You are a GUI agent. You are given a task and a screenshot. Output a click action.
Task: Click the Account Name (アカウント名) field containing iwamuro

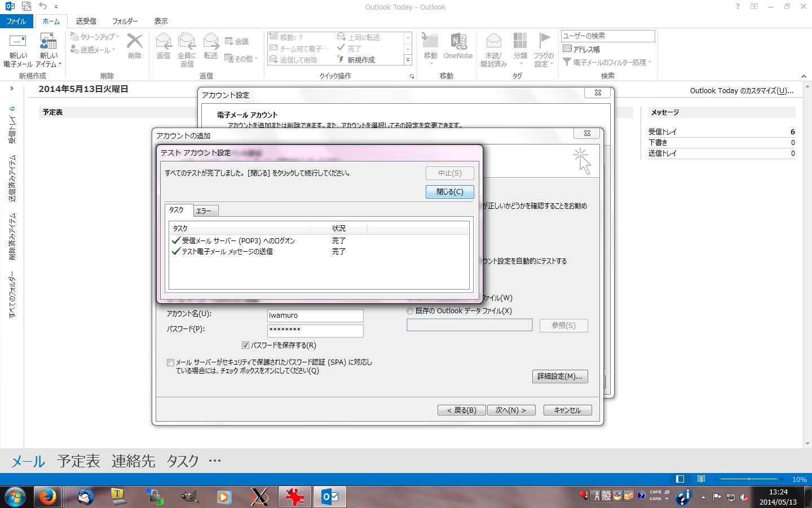[x=315, y=316]
